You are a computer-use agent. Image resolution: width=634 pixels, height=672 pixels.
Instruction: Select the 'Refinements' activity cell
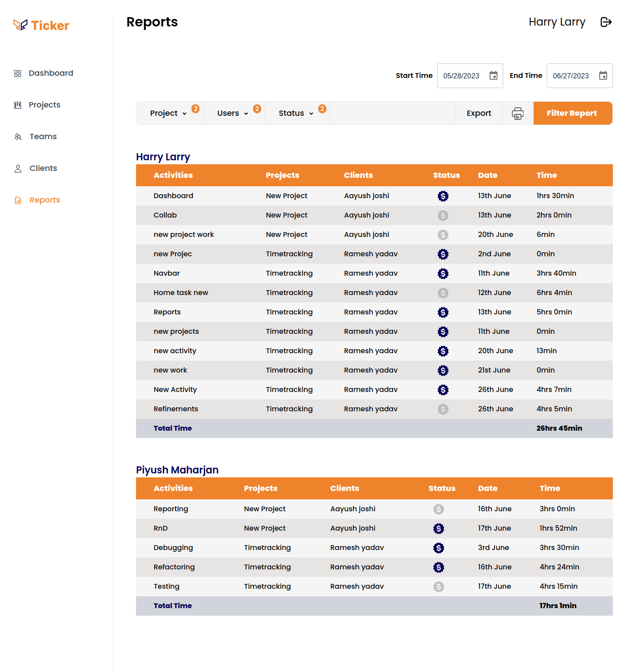[176, 409]
